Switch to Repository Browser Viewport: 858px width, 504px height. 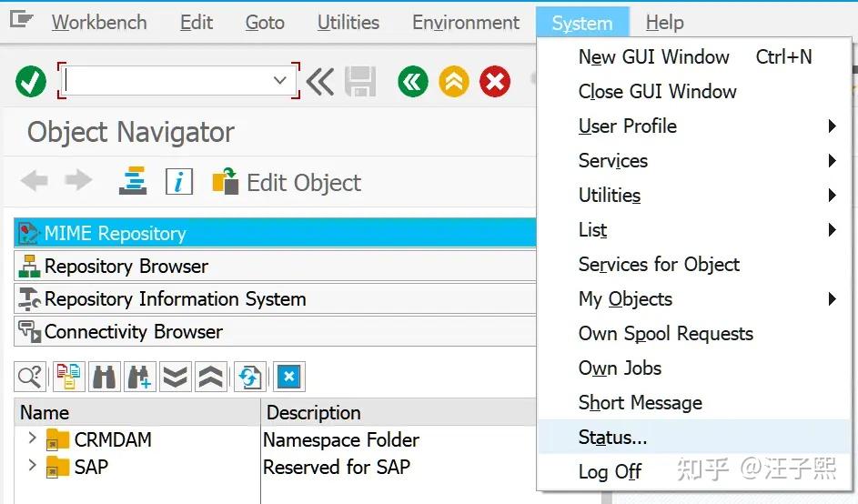pos(275,266)
